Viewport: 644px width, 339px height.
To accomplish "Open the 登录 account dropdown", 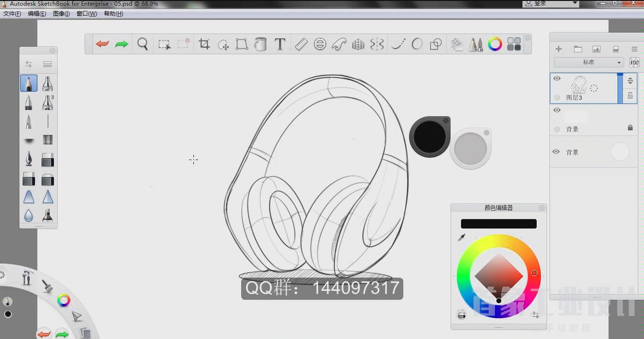I will click(x=551, y=3).
